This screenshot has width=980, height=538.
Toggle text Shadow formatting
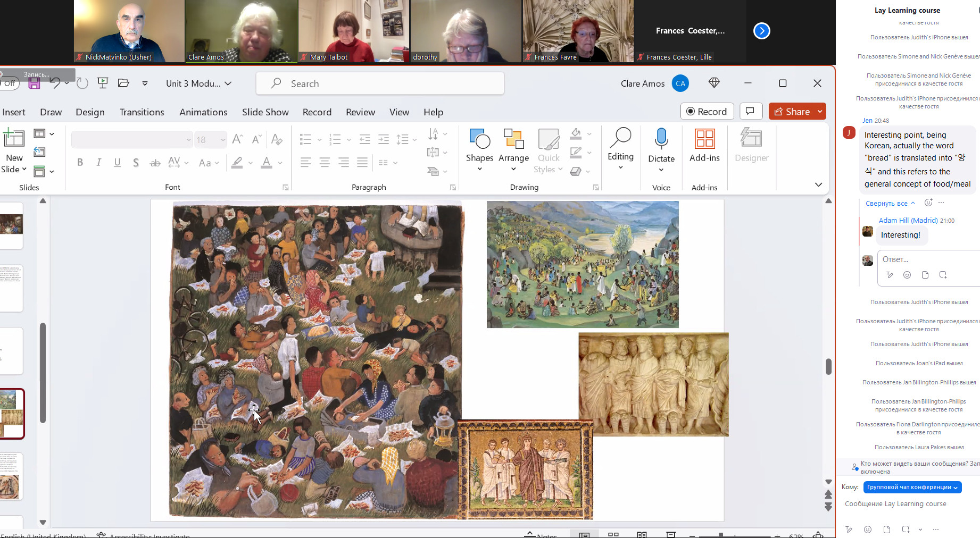[136, 163]
